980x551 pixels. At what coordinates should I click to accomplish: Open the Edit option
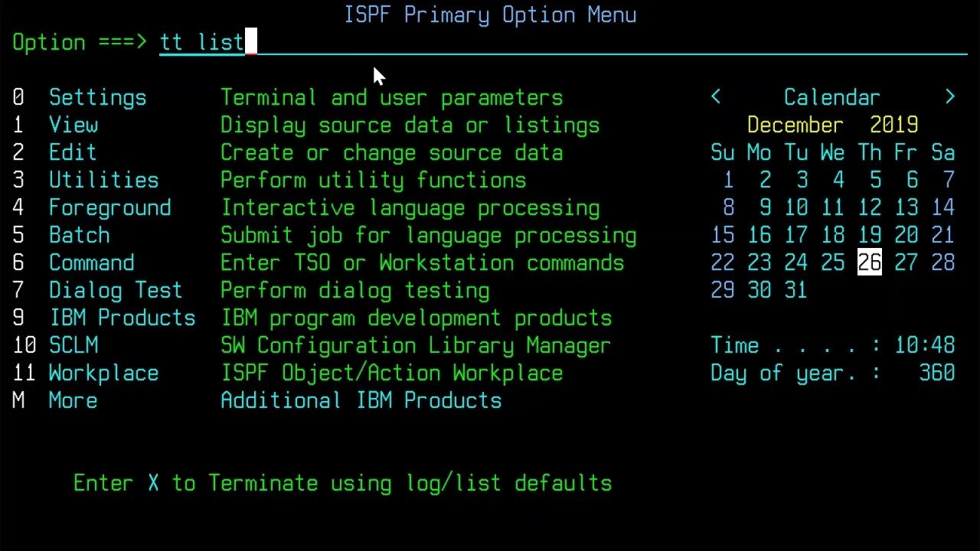coord(73,152)
